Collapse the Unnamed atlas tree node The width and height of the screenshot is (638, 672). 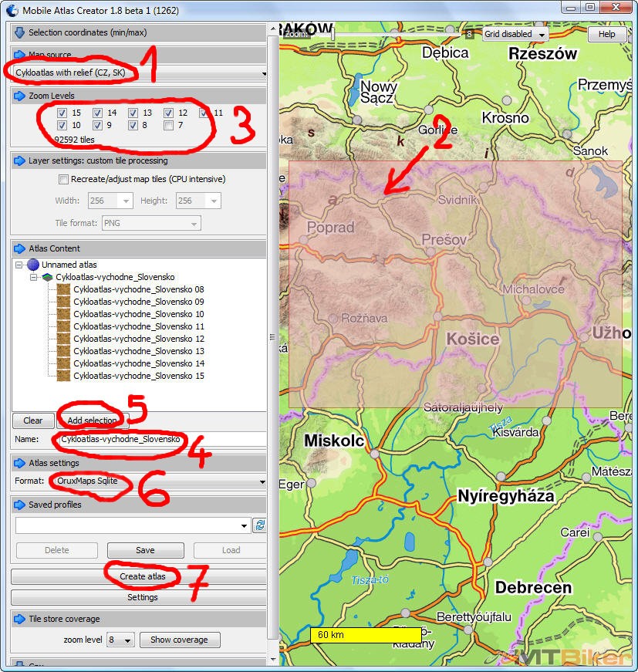click(19, 265)
